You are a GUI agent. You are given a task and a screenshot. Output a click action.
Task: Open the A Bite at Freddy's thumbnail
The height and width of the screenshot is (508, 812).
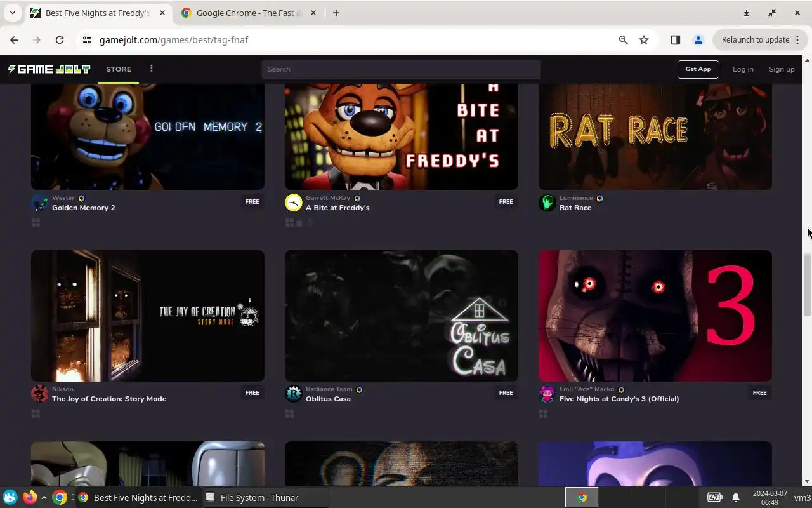coord(402,137)
